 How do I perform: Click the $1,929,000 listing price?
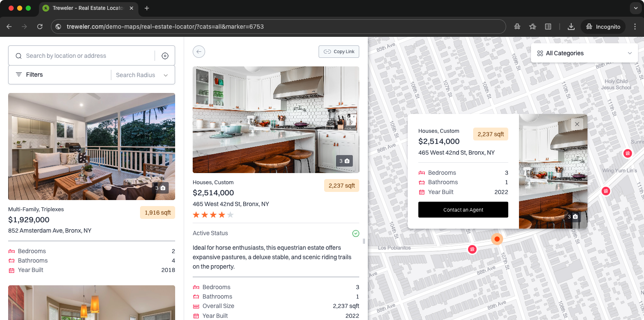[29, 220]
